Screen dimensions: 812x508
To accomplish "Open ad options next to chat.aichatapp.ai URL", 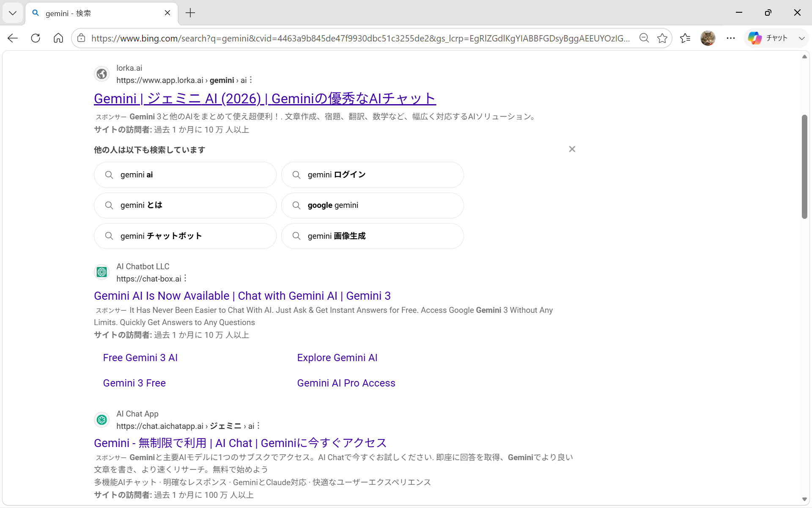I will [x=258, y=425].
